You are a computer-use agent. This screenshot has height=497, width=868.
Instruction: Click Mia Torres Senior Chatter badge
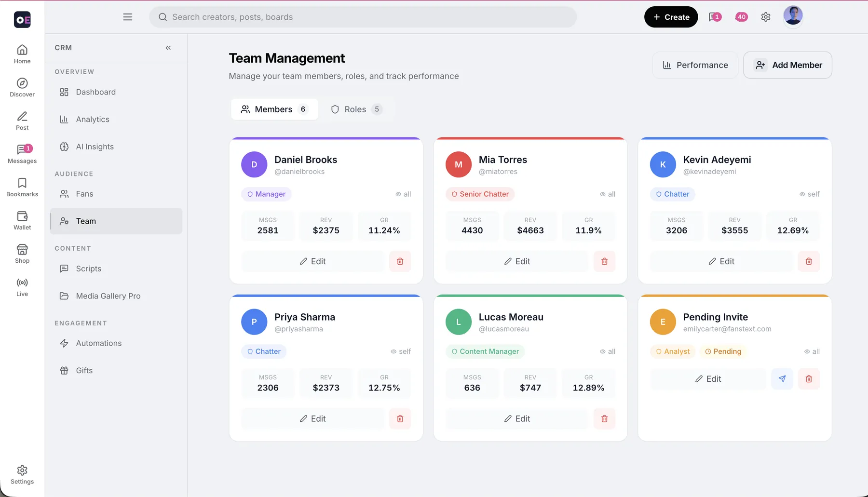[480, 194]
